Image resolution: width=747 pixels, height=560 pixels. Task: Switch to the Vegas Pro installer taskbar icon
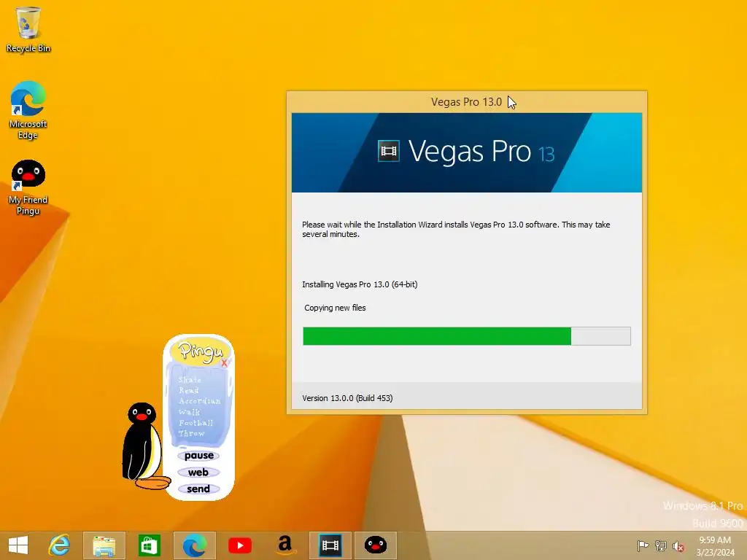330,545
